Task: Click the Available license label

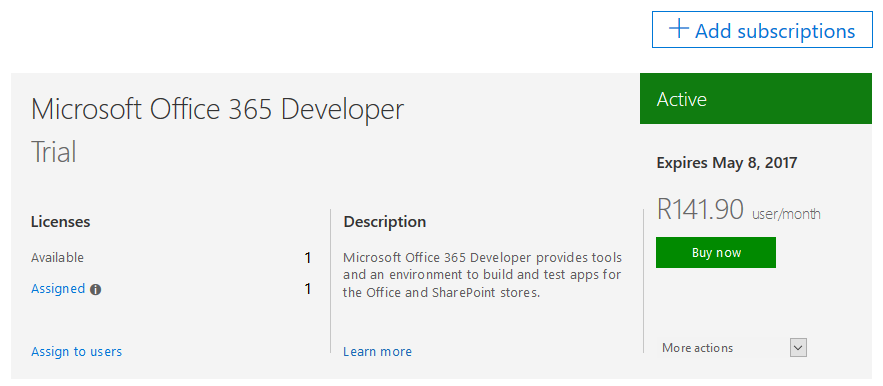Action: (x=57, y=258)
